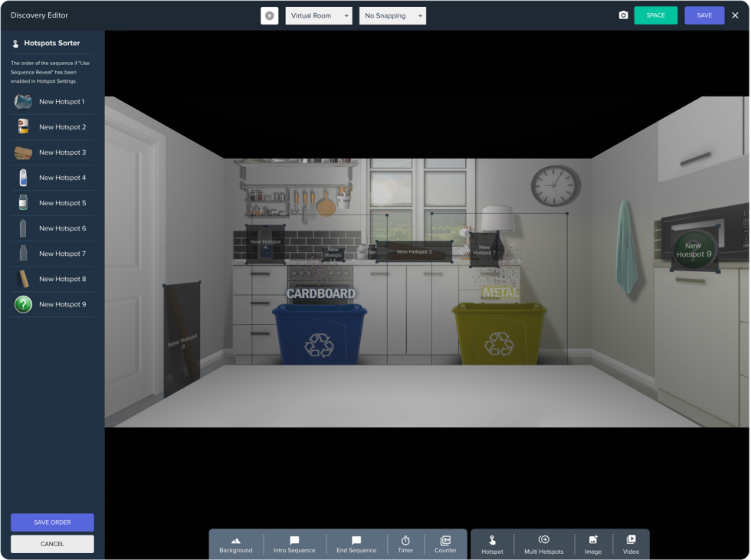Click the play preview button

[x=269, y=15]
